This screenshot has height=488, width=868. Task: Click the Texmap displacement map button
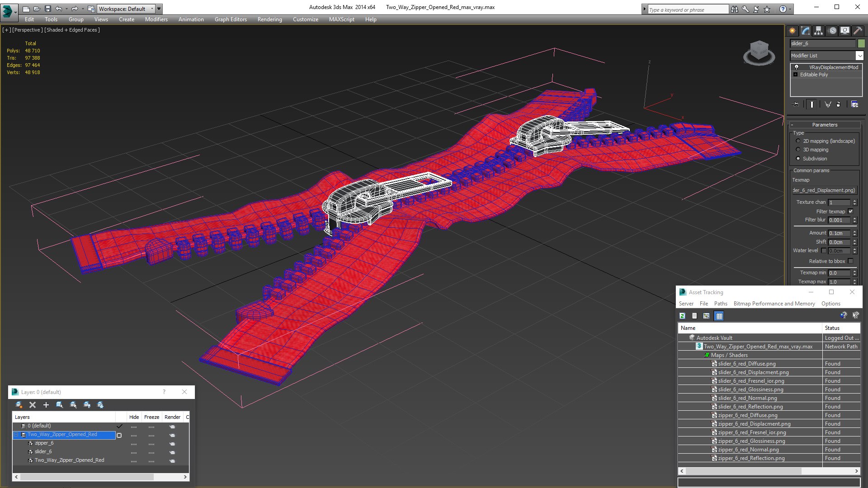(x=825, y=190)
